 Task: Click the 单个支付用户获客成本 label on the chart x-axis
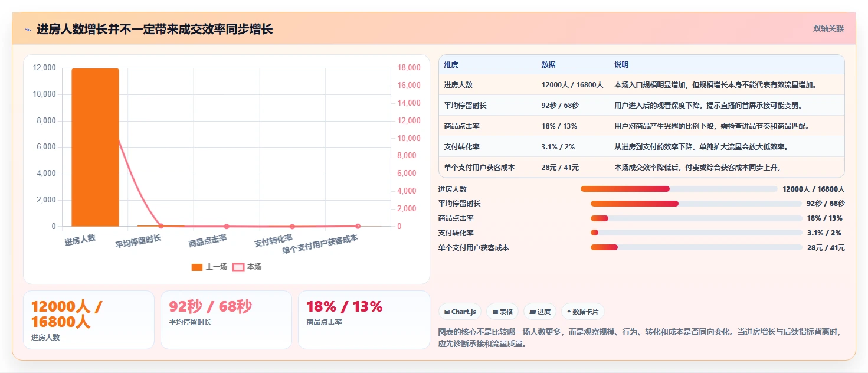[x=320, y=244]
